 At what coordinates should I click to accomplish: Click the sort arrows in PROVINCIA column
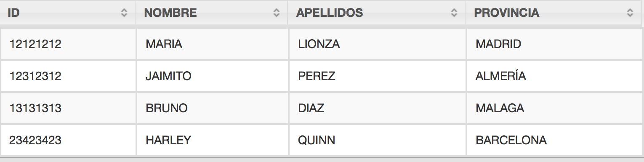[x=630, y=13]
